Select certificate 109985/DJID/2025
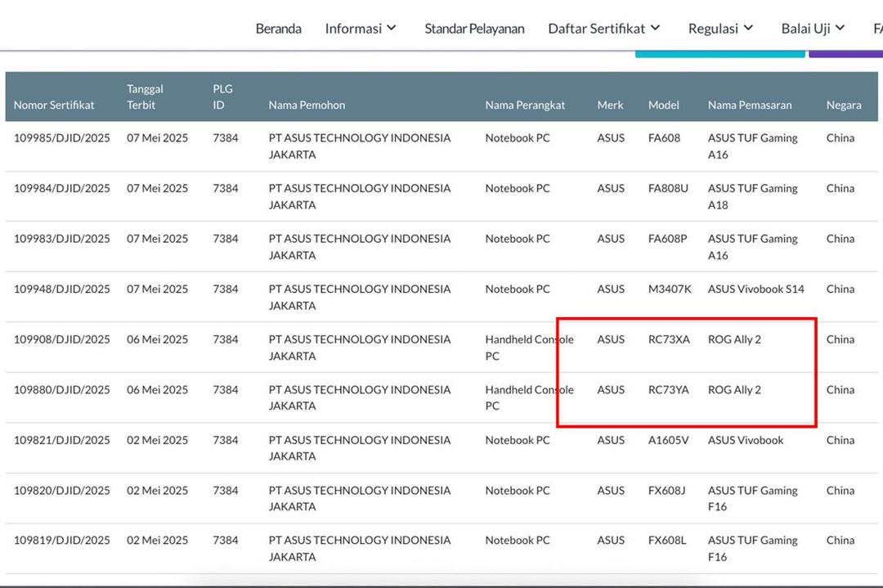The height and width of the screenshot is (588, 883). (x=62, y=138)
